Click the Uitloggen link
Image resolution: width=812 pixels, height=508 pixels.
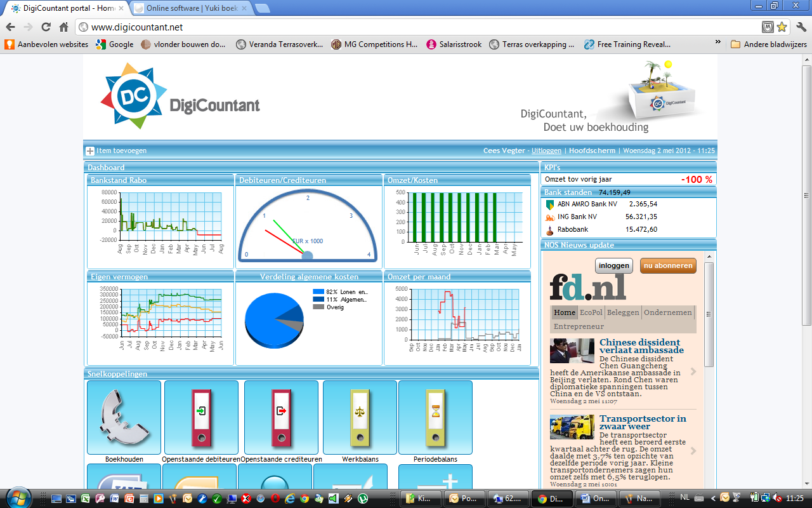546,151
